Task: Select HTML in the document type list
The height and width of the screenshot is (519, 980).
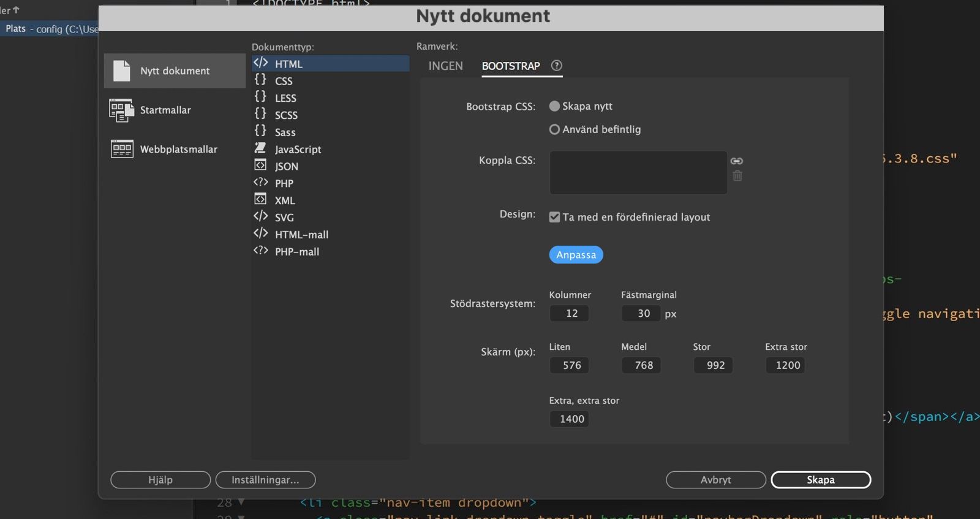Action: click(x=331, y=64)
